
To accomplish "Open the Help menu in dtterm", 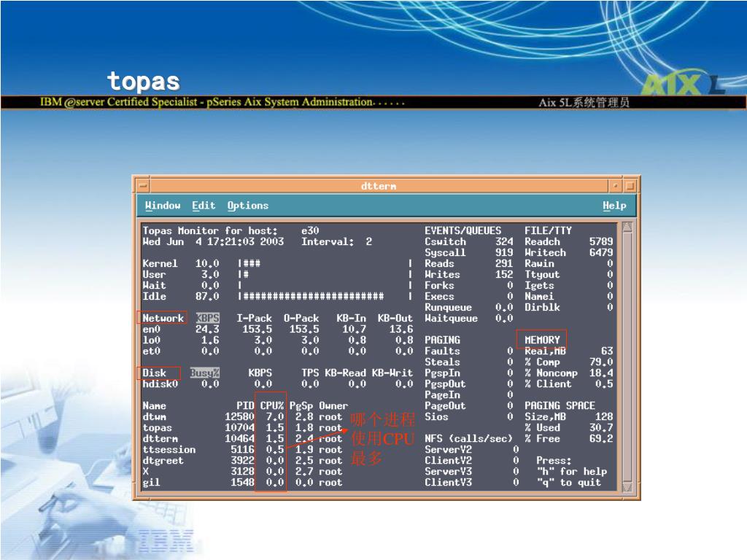I will [614, 206].
